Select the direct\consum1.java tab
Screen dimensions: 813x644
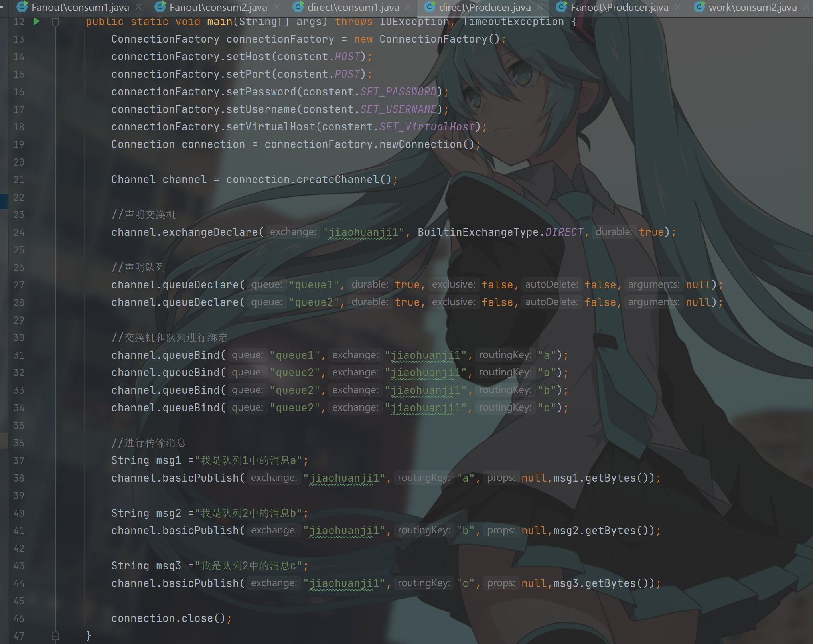click(353, 7)
